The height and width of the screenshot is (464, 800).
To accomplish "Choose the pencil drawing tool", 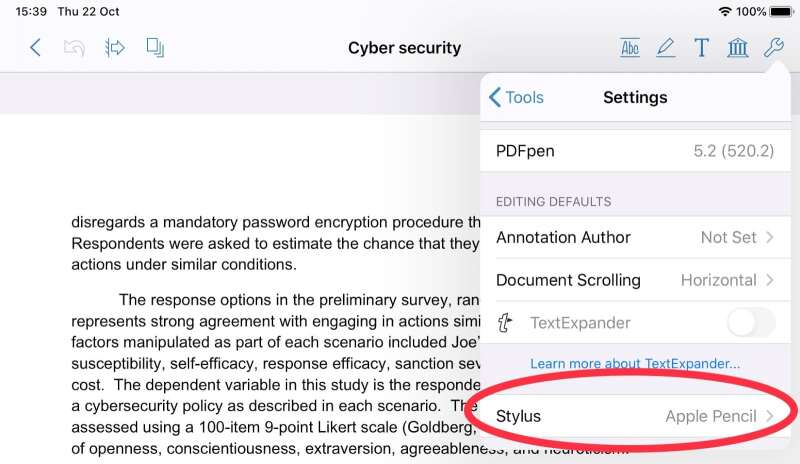I will 665,47.
